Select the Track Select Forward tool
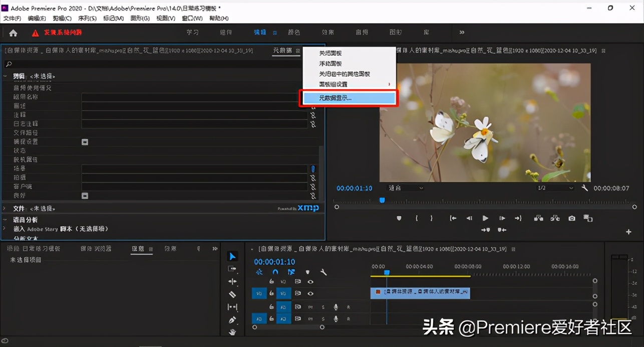The width and height of the screenshot is (644, 347). coord(232,268)
